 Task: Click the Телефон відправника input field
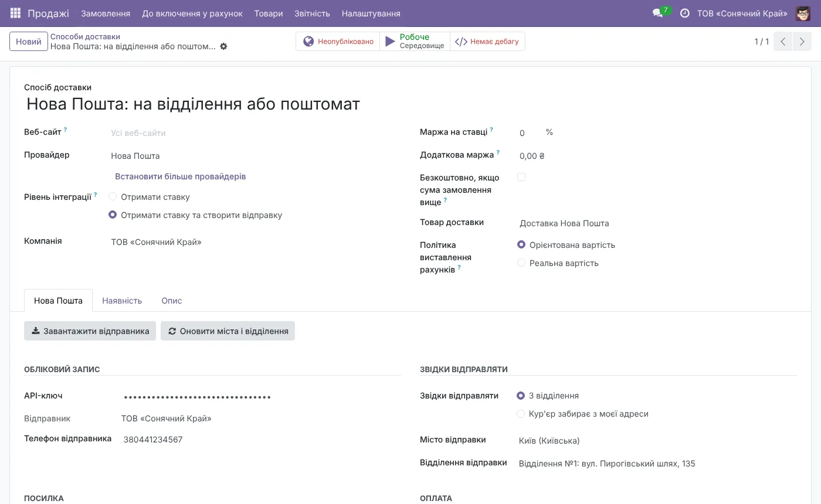point(261,440)
